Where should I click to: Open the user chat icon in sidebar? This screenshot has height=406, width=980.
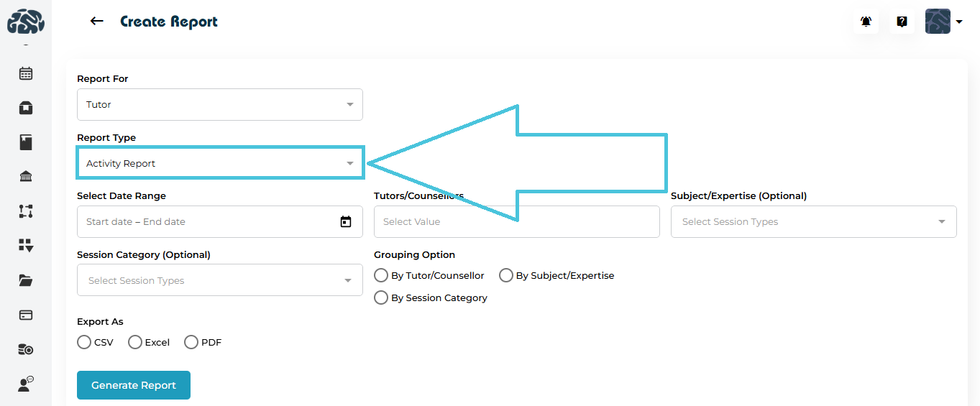click(26, 384)
